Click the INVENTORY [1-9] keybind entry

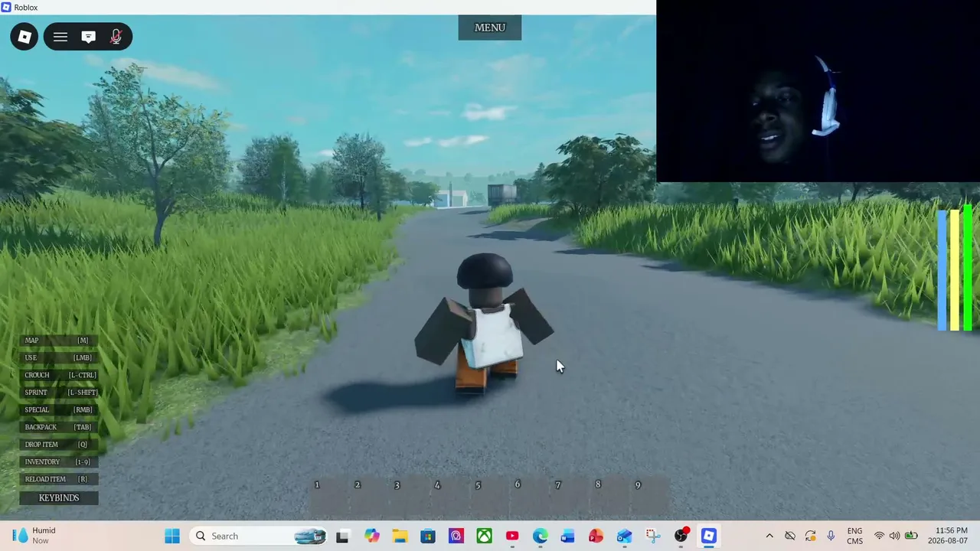pyautogui.click(x=59, y=461)
